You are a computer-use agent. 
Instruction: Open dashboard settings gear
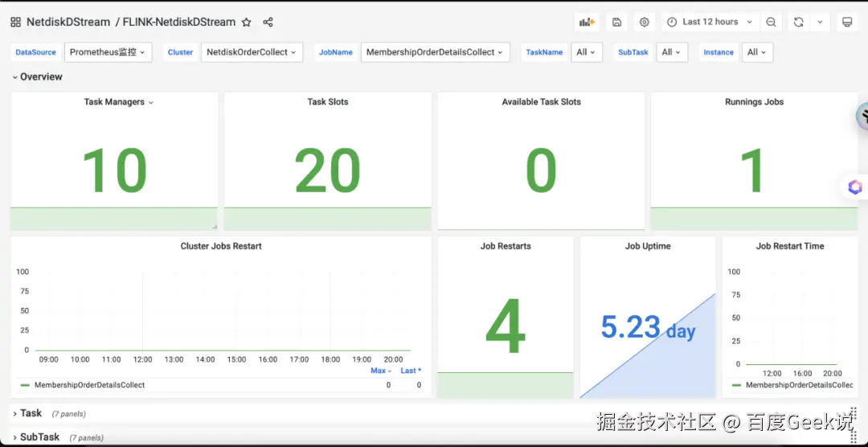click(x=644, y=23)
